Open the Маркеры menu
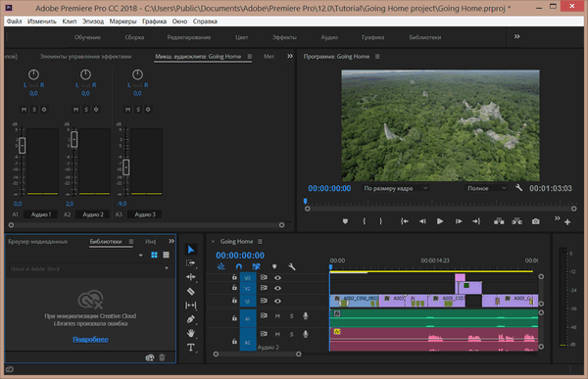This screenshot has height=379, width=588. tap(123, 22)
